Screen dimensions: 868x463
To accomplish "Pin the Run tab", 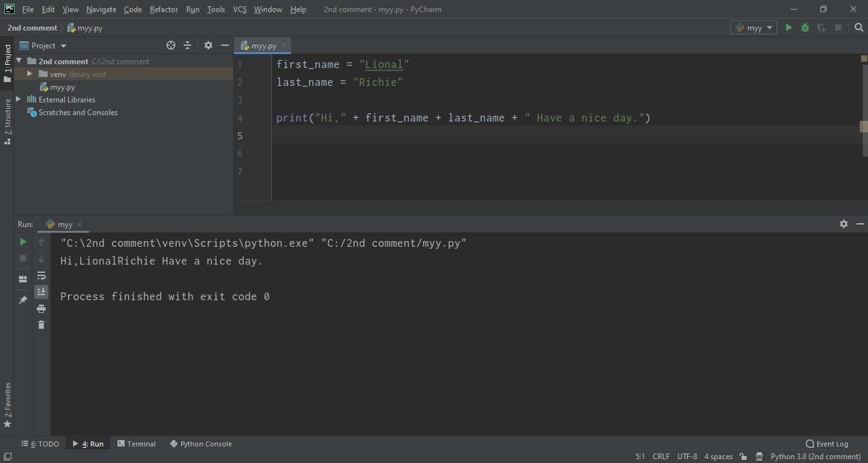I will [23, 300].
